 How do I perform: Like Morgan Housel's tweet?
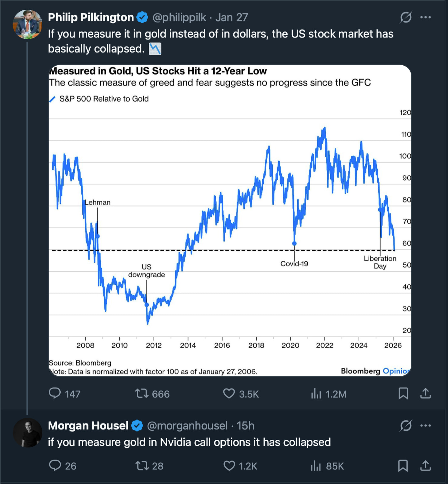click(x=229, y=466)
